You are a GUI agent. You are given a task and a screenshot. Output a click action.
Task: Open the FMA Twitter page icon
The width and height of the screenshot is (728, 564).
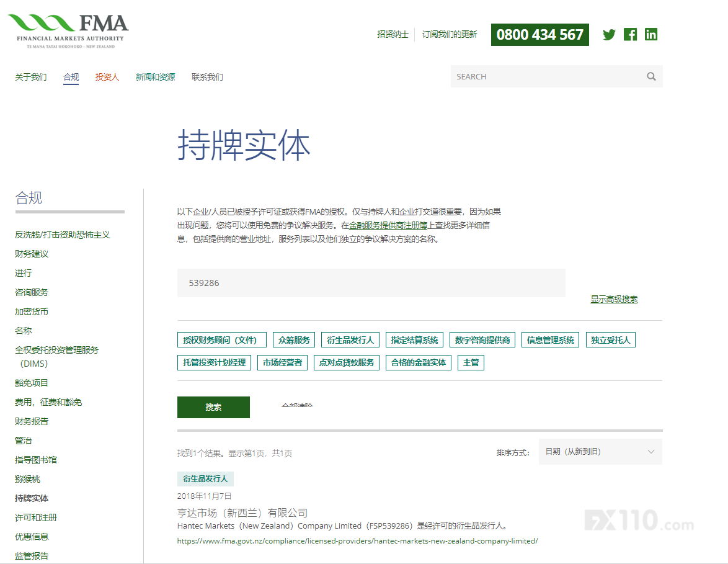(609, 34)
